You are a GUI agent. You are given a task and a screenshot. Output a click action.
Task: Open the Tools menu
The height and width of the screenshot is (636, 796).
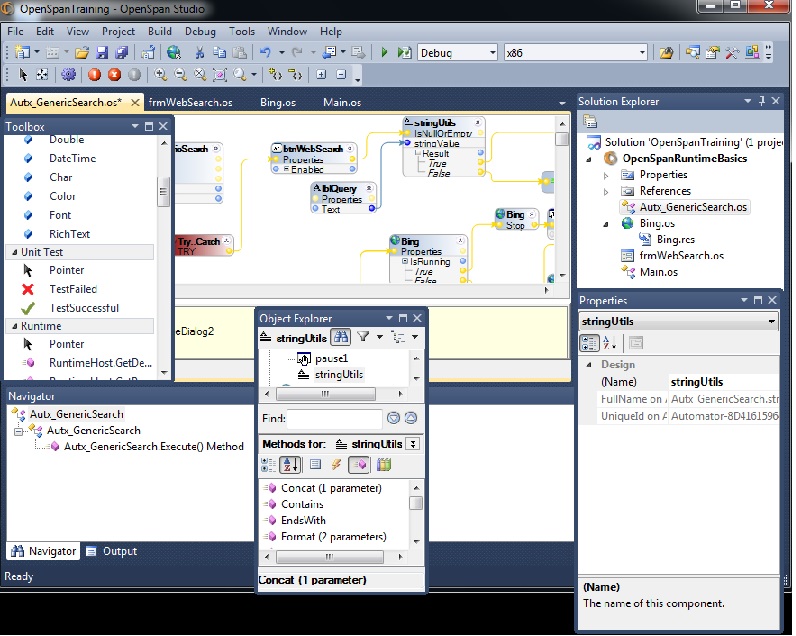pos(242,31)
